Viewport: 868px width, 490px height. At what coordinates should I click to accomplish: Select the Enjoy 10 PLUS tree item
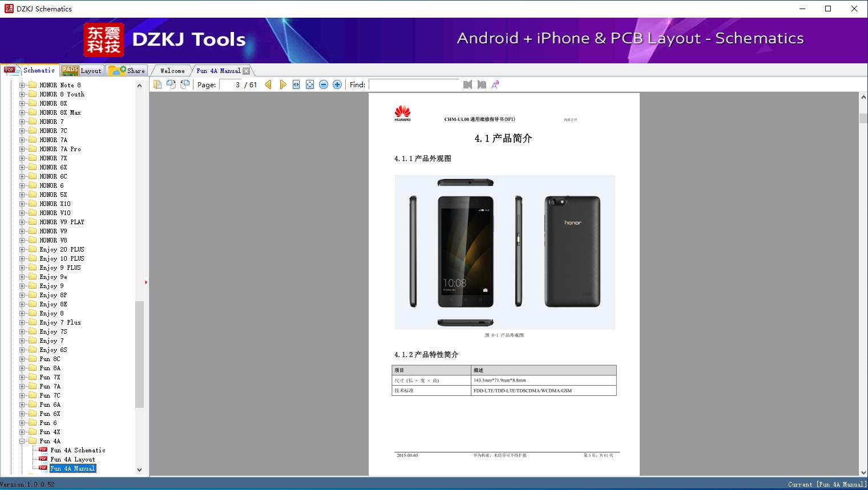coord(62,258)
